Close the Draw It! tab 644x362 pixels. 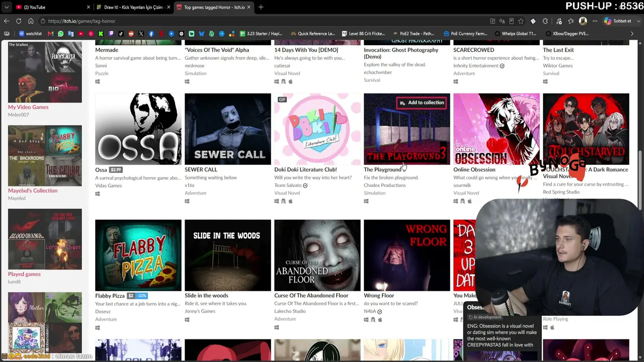tap(169, 7)
